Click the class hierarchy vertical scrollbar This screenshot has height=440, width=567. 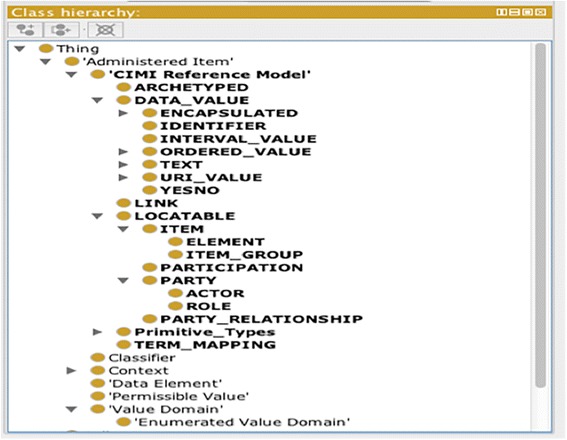[x=541, y=215]
